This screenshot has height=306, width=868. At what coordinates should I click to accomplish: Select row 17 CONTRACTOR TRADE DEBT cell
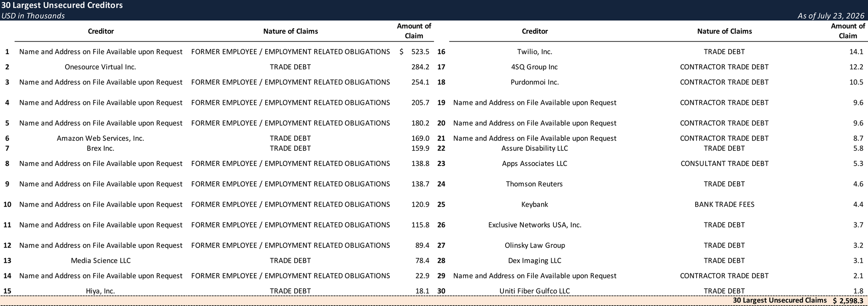724,67
